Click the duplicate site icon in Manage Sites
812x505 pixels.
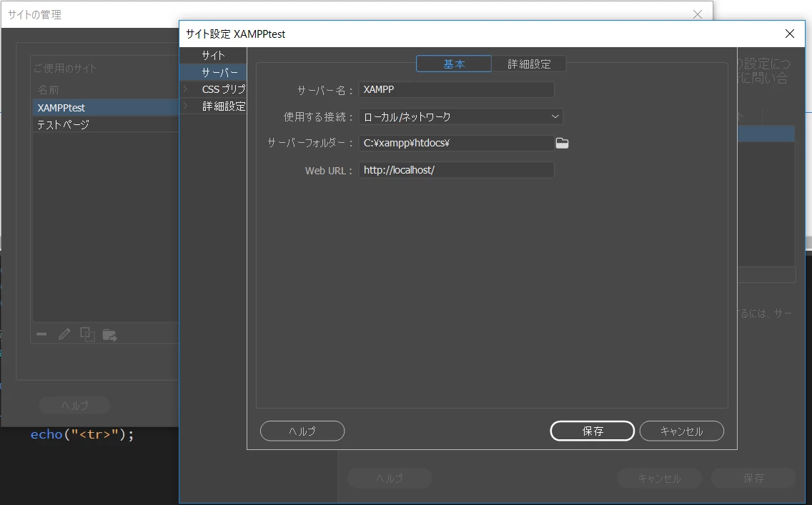tap(87, 334)
